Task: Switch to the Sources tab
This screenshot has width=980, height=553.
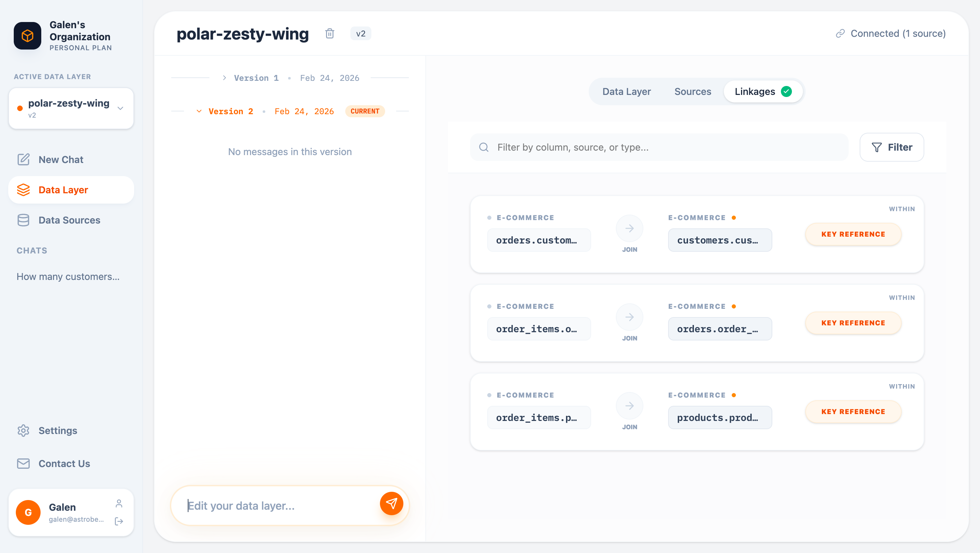Action: point(693,92)
